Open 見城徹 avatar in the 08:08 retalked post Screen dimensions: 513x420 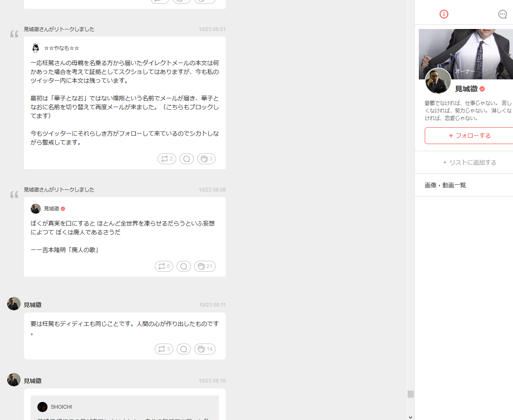(x=36, y=209)
